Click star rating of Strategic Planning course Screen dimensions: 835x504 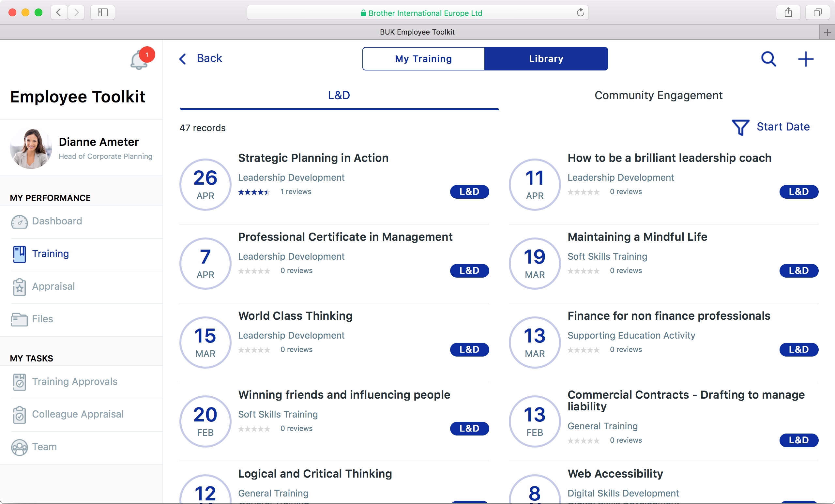[253, 192]
